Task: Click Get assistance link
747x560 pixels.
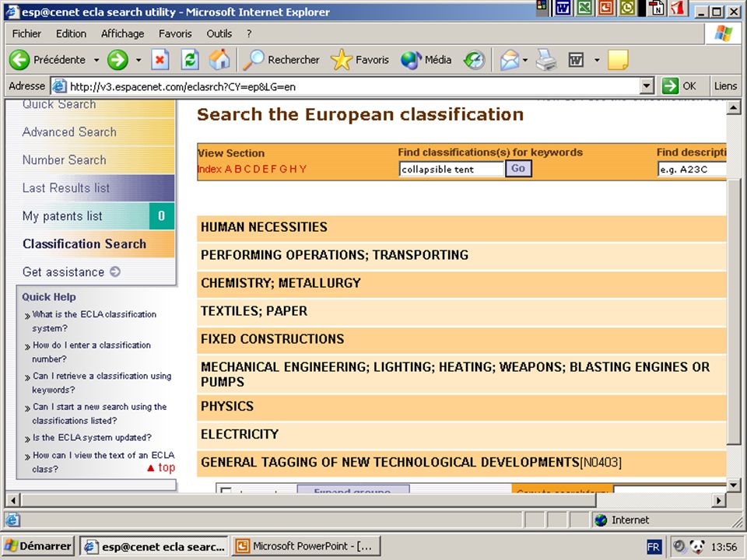Action: (63, 272)
